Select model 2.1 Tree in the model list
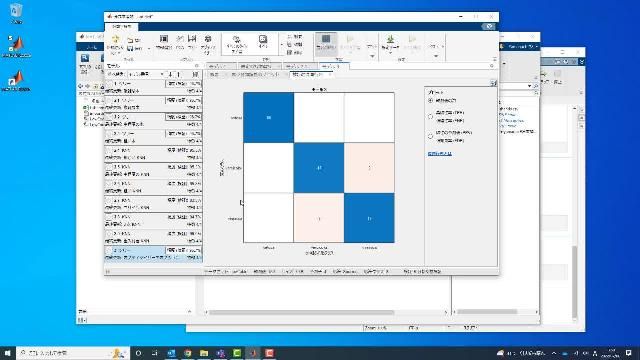The image size is (640, 360). [x=153, y=104]
